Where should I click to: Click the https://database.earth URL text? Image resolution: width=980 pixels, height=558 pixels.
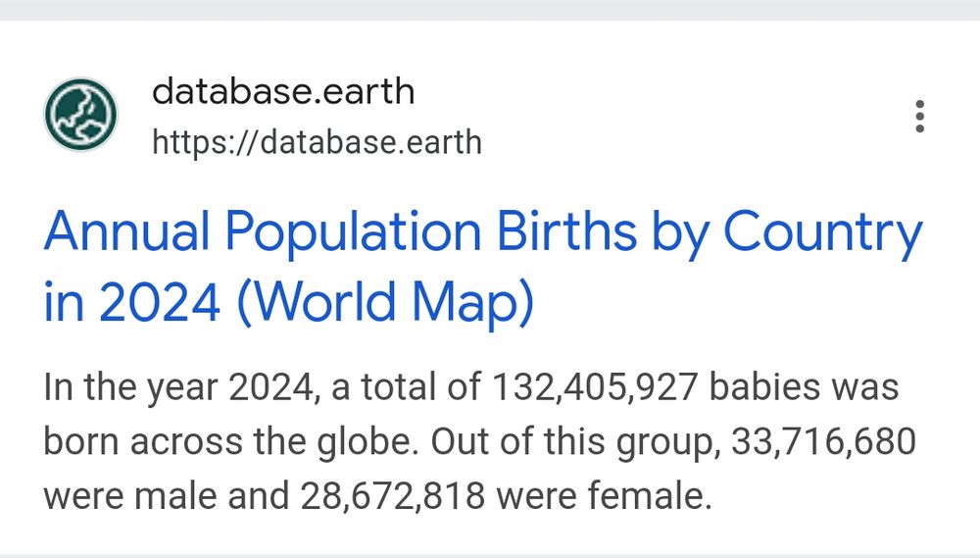[x=317, y=142]
